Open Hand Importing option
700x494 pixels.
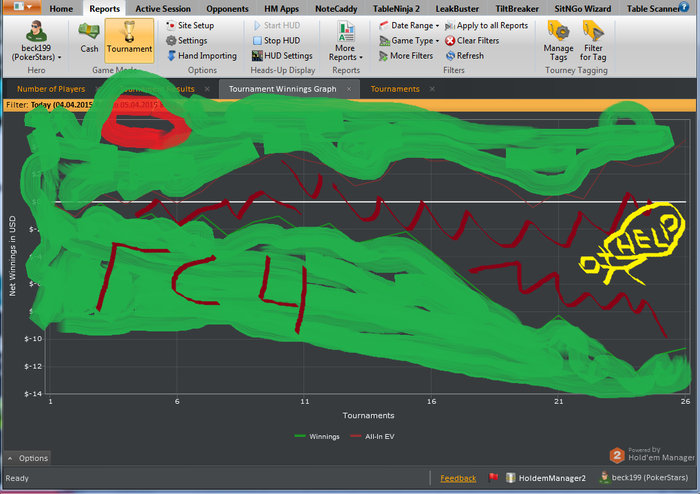(x=202, y=56)
